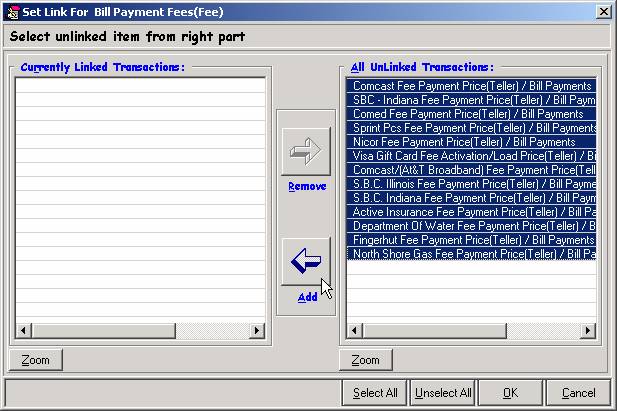Select S.B.C. Indiana Fee Payment row
The image size is (617, 411).
[x=471, y=198]
